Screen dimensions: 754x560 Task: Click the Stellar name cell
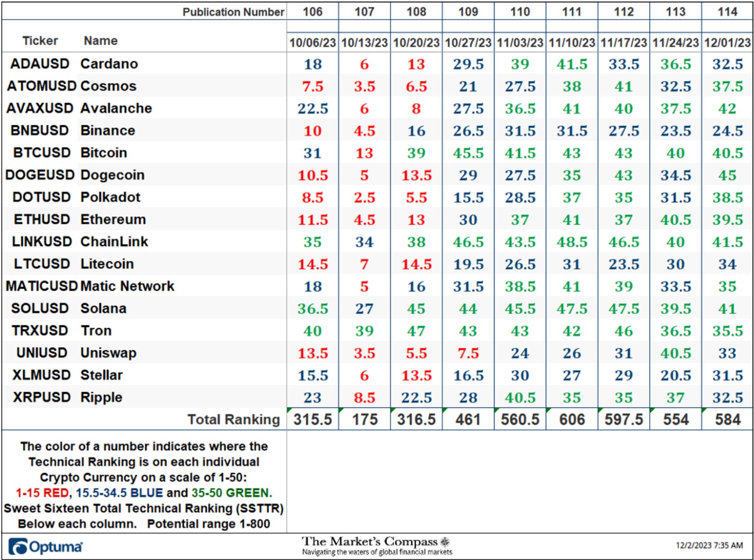click(x=102, y=375)
